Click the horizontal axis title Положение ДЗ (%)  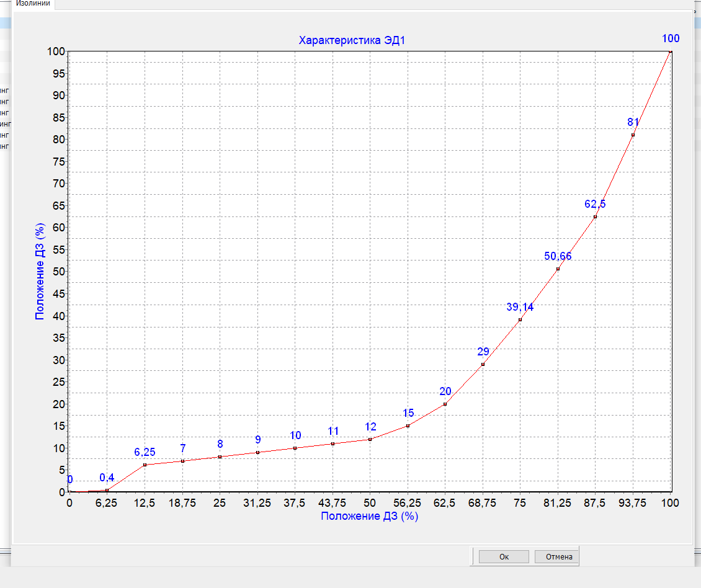pos(369,516)
